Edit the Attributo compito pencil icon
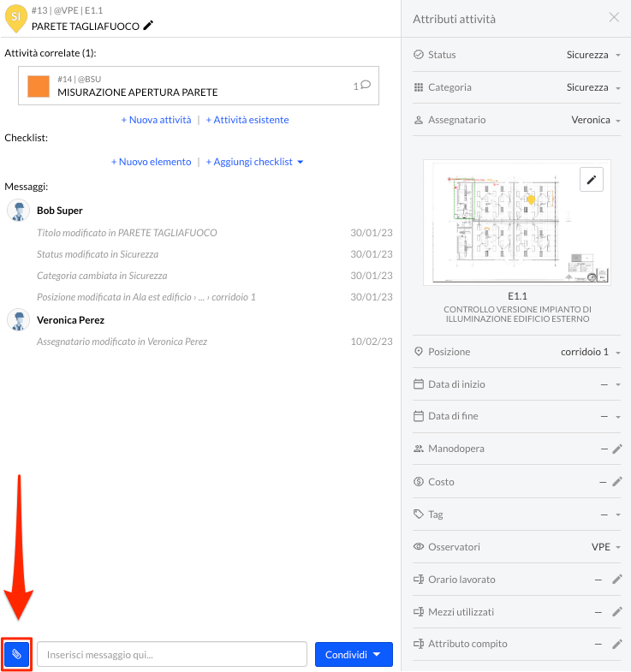Screen dimensions: 631x672 tap(616, 644)
